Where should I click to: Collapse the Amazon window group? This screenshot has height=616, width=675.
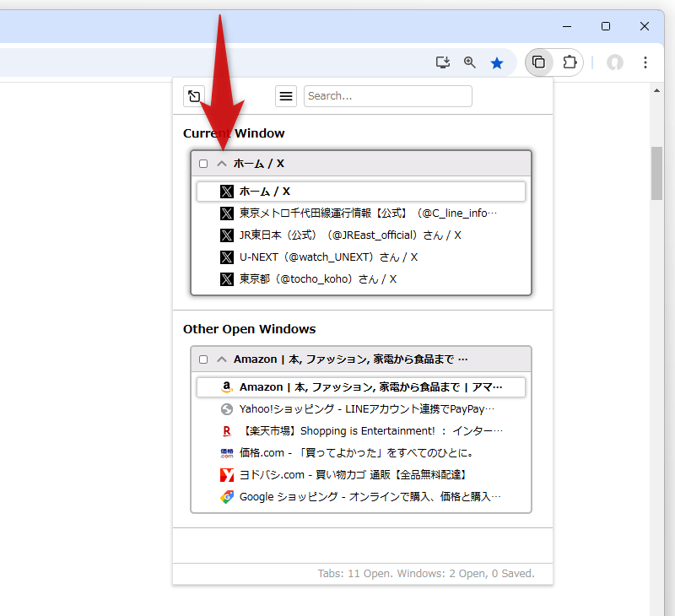pyautogui.click(x=222, y=359)
